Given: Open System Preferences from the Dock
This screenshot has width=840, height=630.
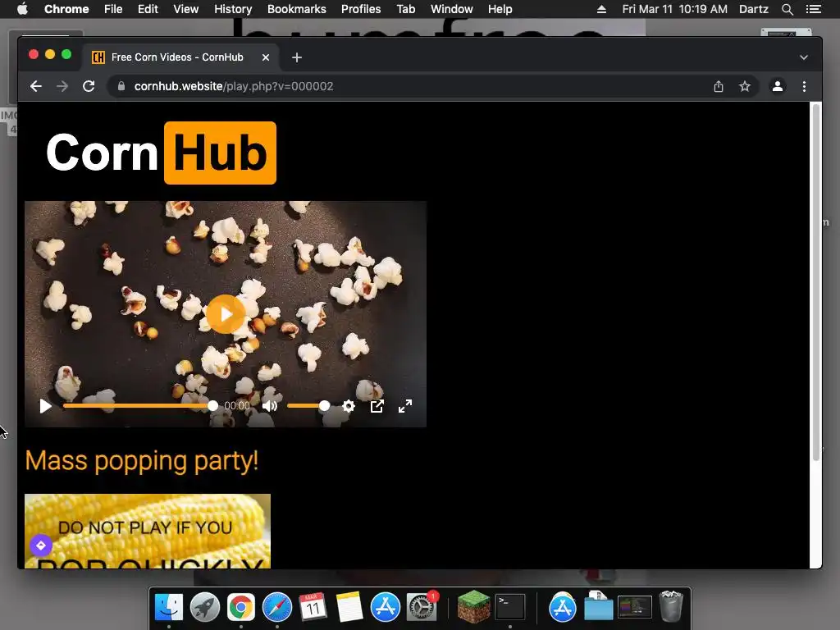Looking at the screenshot, I should click(x=422, y=607).
